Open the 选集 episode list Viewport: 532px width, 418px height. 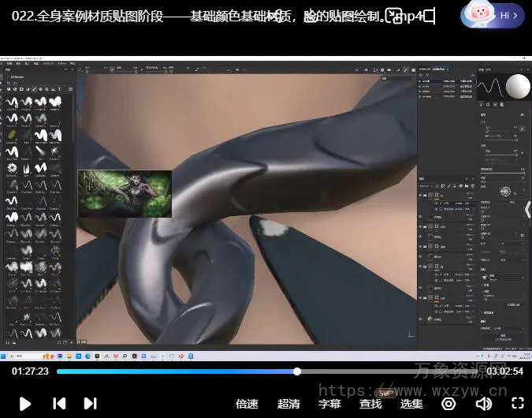pos(411,403)
